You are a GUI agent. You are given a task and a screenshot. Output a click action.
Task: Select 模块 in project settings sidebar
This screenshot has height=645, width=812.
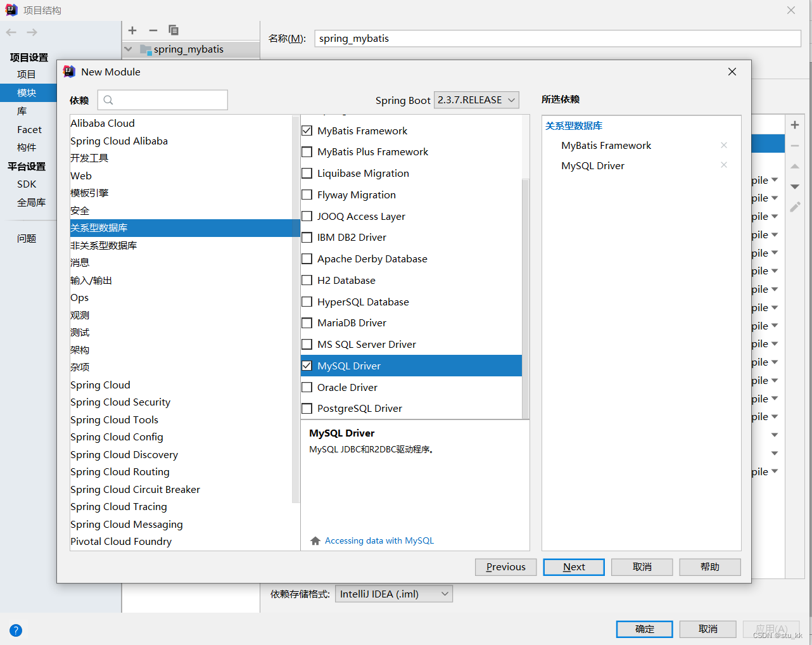click(x=29, y=93)
